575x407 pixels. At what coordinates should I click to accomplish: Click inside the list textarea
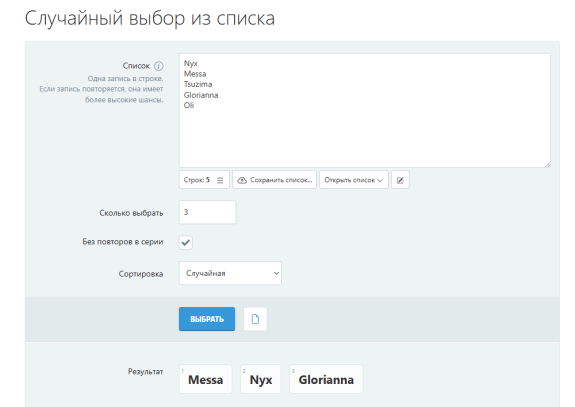pos(365,110)
